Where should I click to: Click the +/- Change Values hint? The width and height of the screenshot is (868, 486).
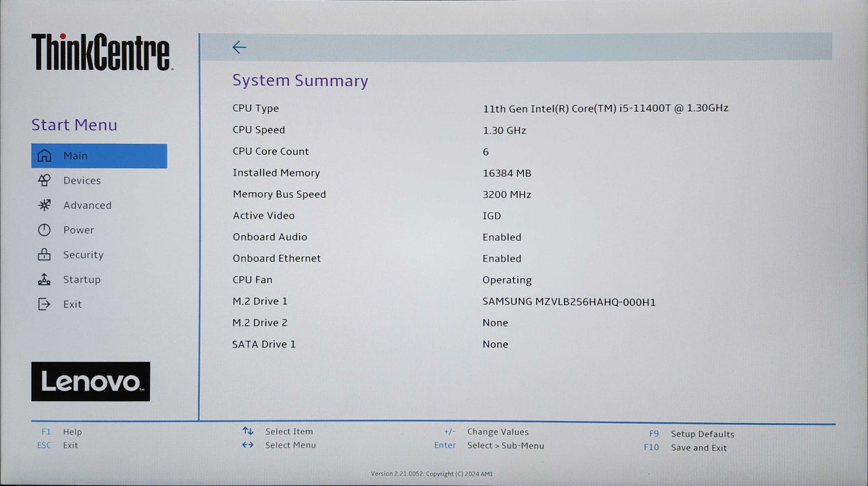(x=486, y=432)
